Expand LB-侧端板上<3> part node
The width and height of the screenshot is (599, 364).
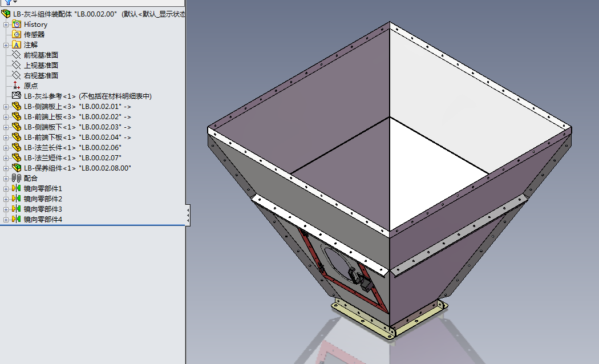point(6,107)
